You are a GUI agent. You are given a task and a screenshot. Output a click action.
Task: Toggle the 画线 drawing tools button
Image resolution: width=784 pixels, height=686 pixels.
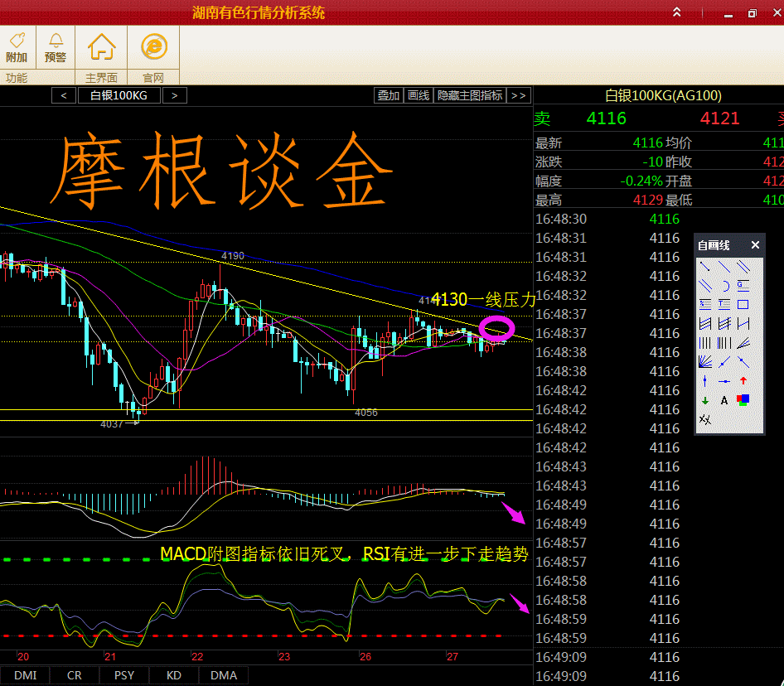[419, 95]
